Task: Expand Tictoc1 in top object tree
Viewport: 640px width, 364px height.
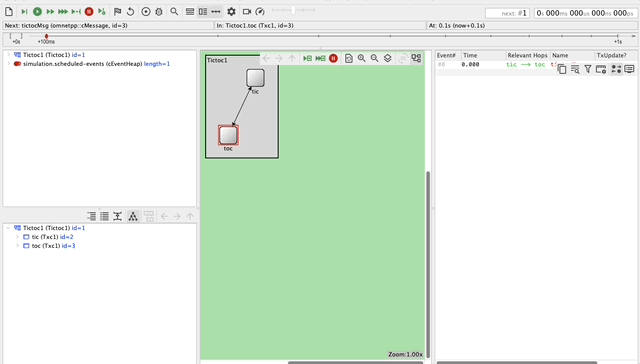Action: pos(9,55)
